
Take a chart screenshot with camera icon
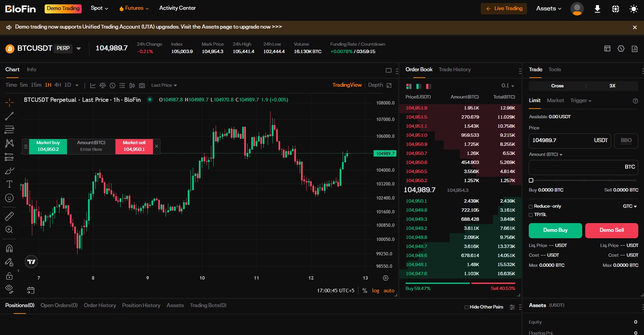point(142,85)
